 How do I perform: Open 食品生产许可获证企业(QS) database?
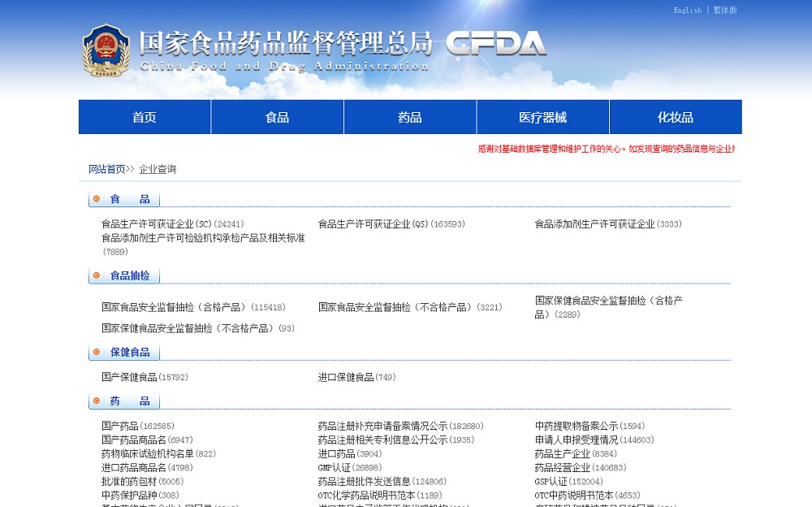pyautogui.click(x=391, y=224)
